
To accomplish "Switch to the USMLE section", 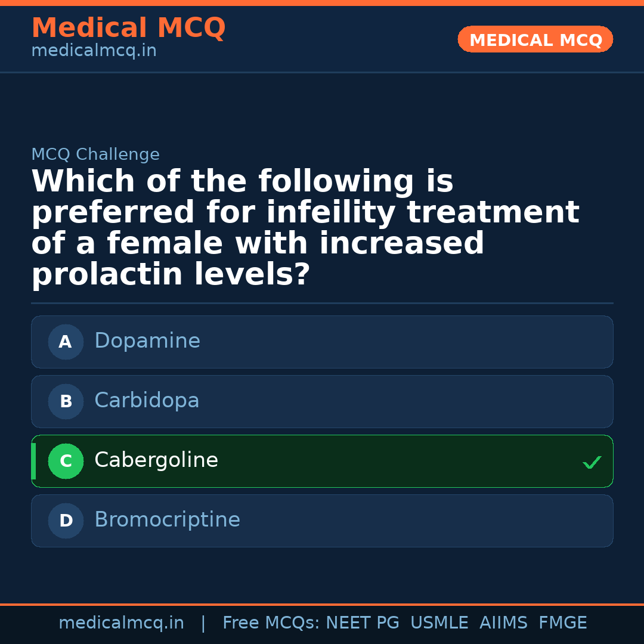I will tap(439, 622).
